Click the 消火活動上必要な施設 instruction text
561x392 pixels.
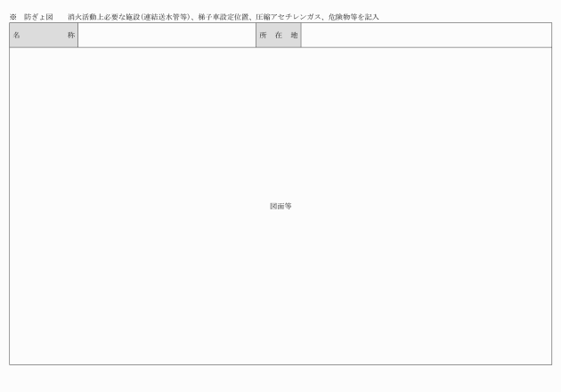[x=224, y=17]
